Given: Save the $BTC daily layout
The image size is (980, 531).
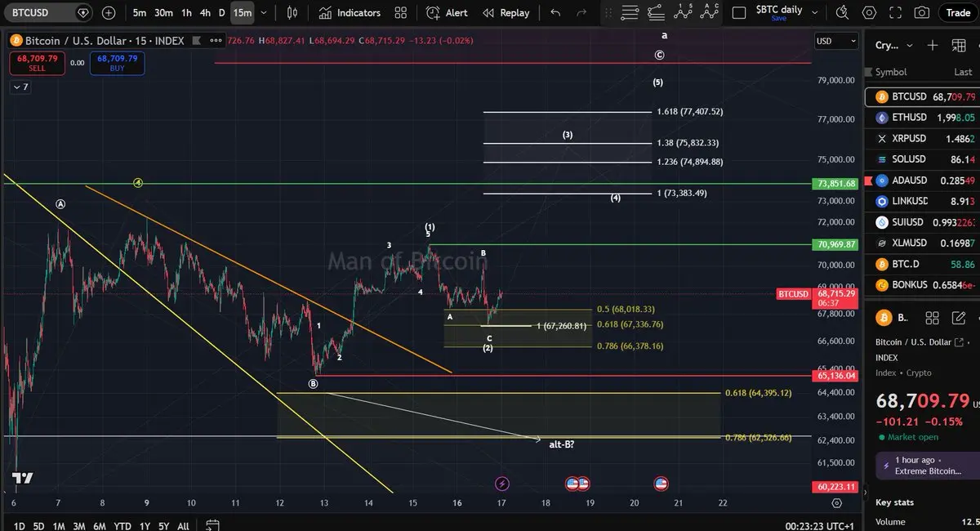Looking at the screenshot, I should [x=778, y=18].
